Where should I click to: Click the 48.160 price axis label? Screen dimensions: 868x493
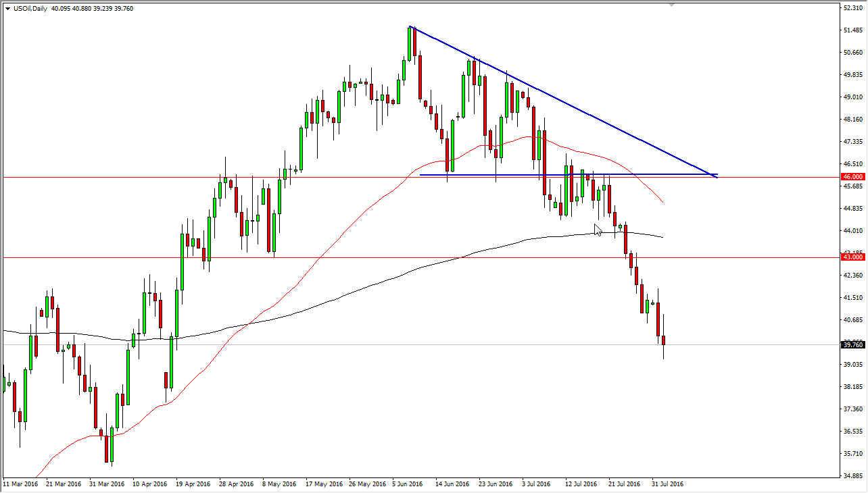click(x=853, y=120)
